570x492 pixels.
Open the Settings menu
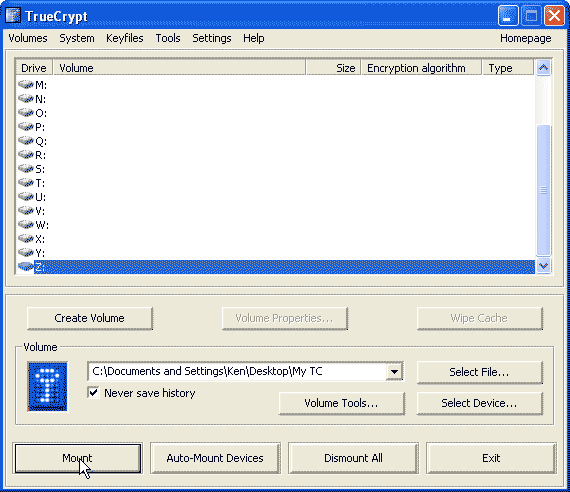click(212, 38)
